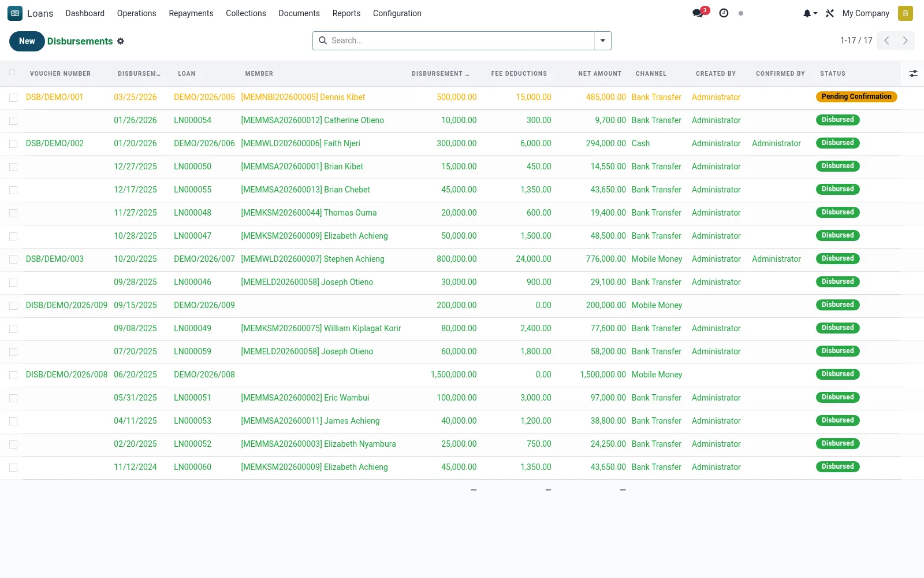Go to the next page arrow
Screen dimensions: 924x578
(x=905, y=40)
